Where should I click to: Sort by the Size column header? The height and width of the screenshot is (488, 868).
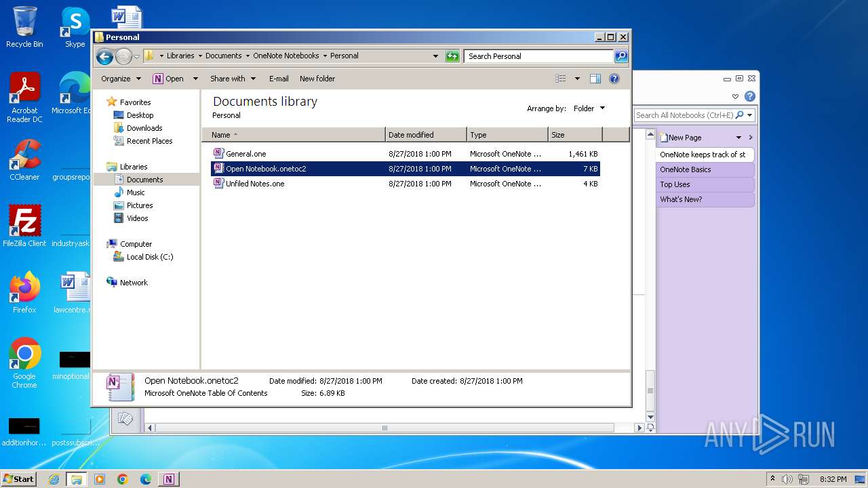575,135
